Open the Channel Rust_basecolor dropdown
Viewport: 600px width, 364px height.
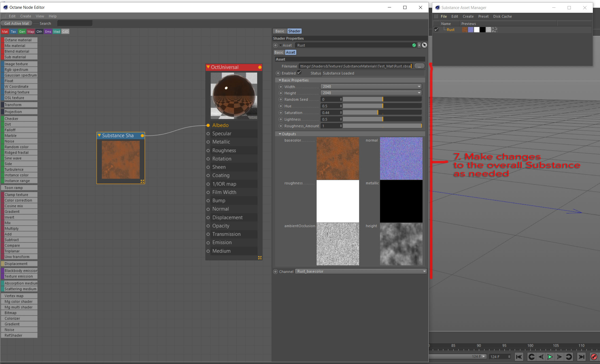pyautogui.click(x=361, y=271)
